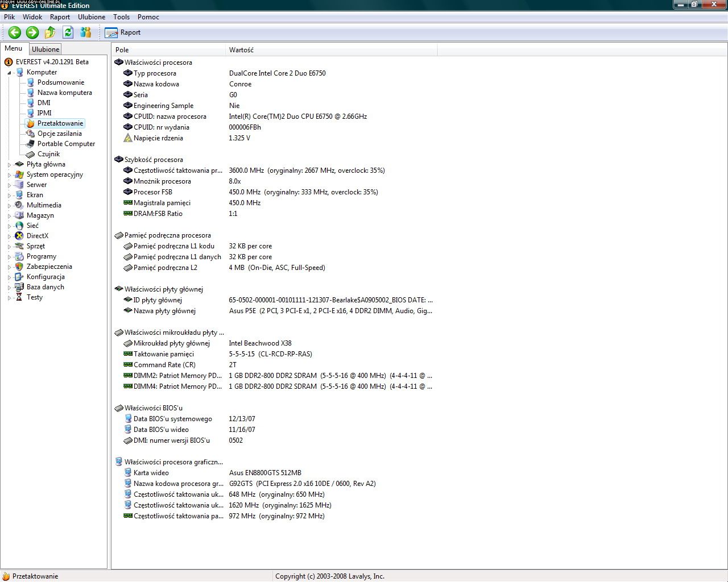This screenshot has width=728, height=582.
Task: Open the Tools menu
Action: tap(121, 17)
